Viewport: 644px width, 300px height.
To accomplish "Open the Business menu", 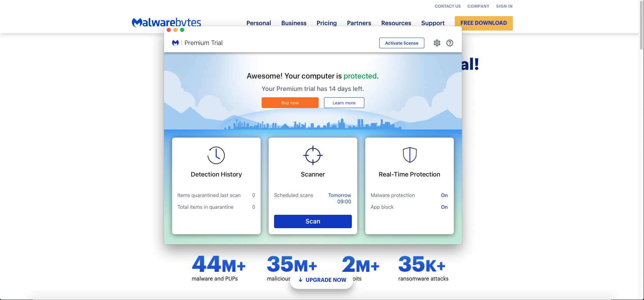I will click(294, 23).
